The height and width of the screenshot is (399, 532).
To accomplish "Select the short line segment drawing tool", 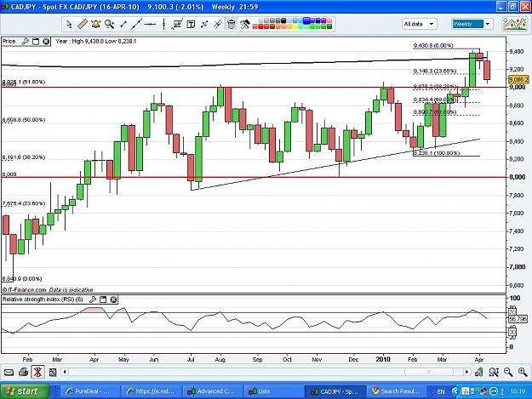I will click(123, 24).
